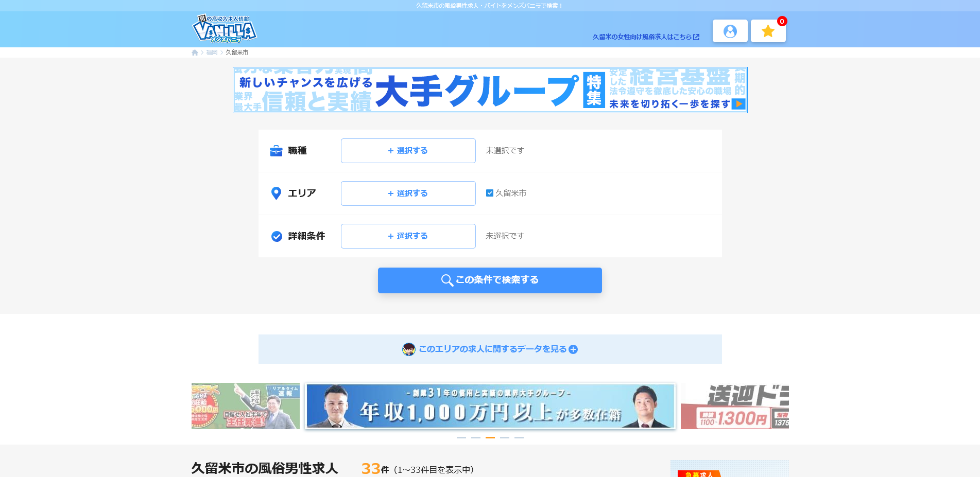Click the 詳細条件 checkmark icon
The height and width of the screenshot is (477, 980).
[x=277, y=236]
